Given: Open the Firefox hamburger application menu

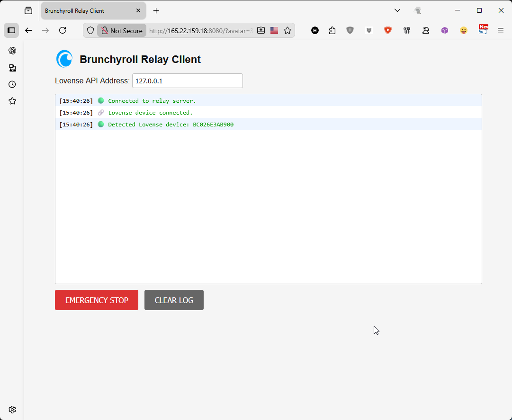Looking at the screenshot, I should coord(501,30).
